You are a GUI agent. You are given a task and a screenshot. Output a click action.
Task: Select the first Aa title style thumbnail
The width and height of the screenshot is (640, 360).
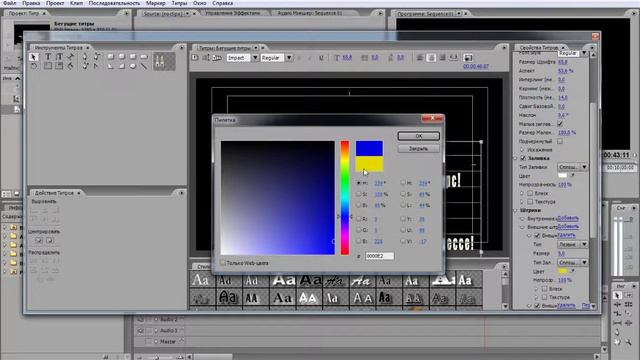[x=201, y=280]
